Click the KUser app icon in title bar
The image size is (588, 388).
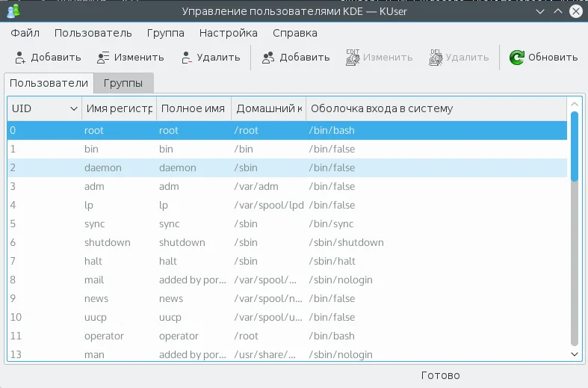[13, 12]
